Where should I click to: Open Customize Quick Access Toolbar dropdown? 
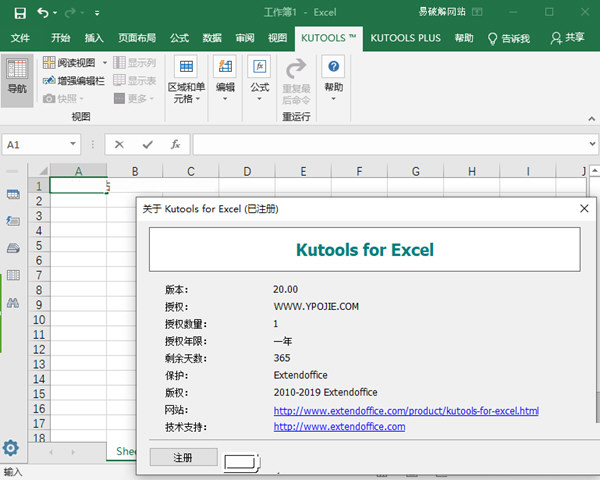tap(97, 13)
